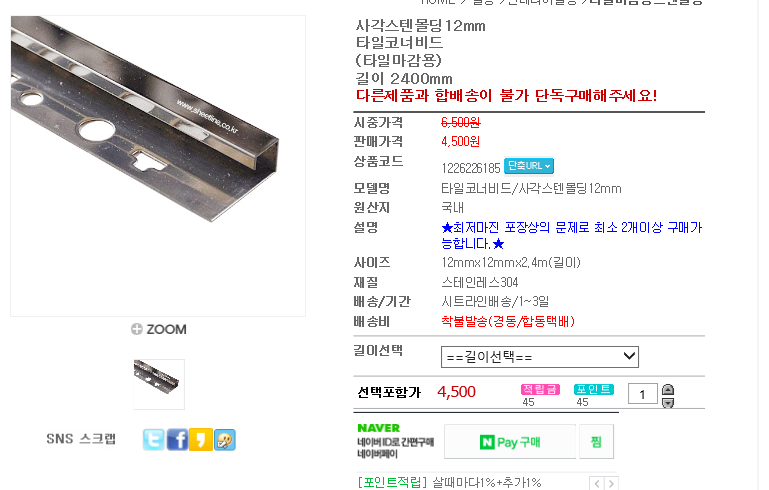This screenshot has height=490, width=769.
Task: Click the 적립금 pink badge
Action: [x=540, y=389]
